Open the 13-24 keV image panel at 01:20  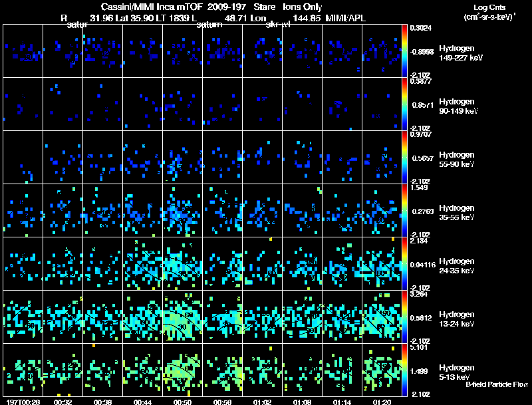coord(382,317)
